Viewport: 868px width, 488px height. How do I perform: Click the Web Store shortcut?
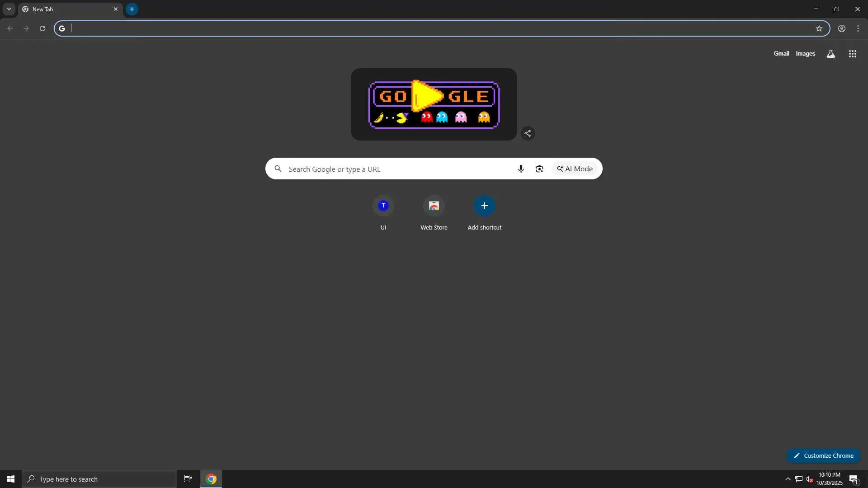tap(434, 206)
